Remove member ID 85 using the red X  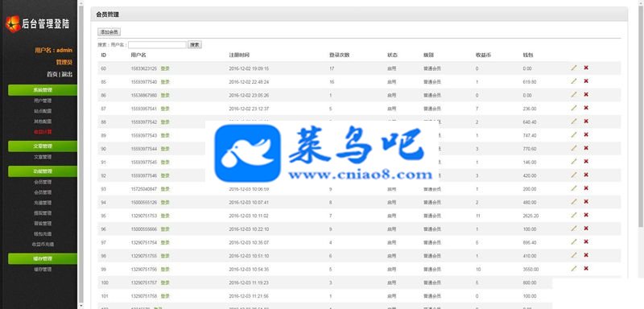[586, 81]
